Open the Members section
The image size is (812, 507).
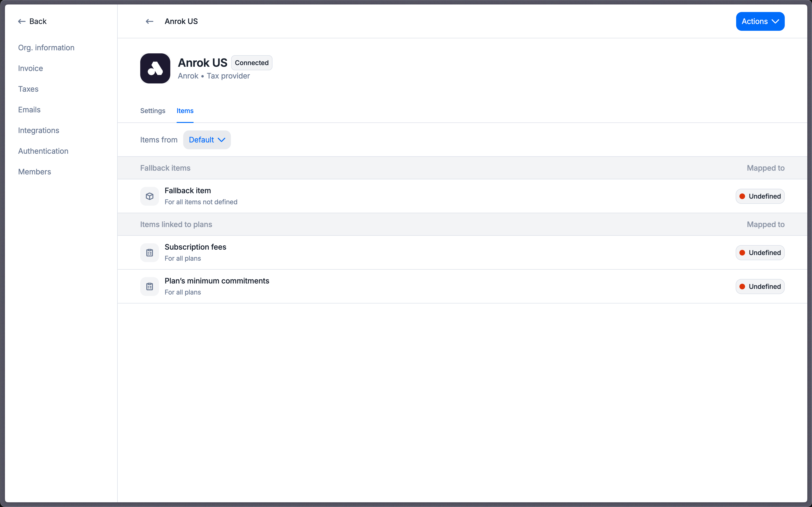coord(35,172)
